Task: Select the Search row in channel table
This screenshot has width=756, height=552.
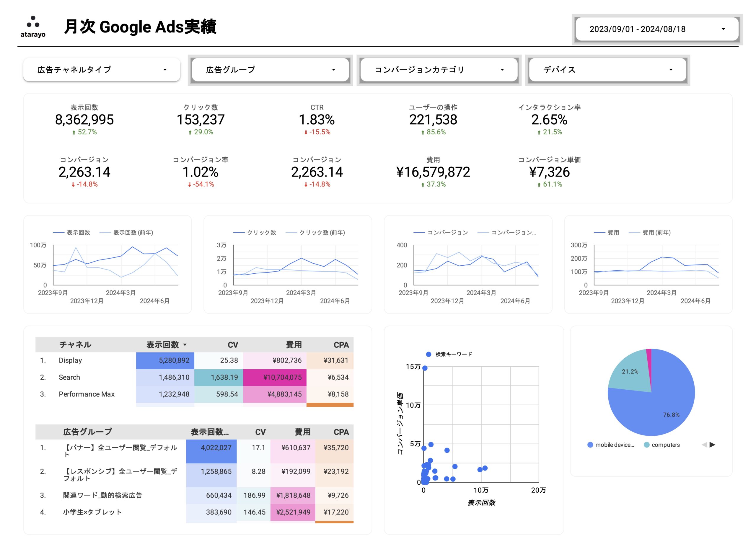Action: point(69,377)
